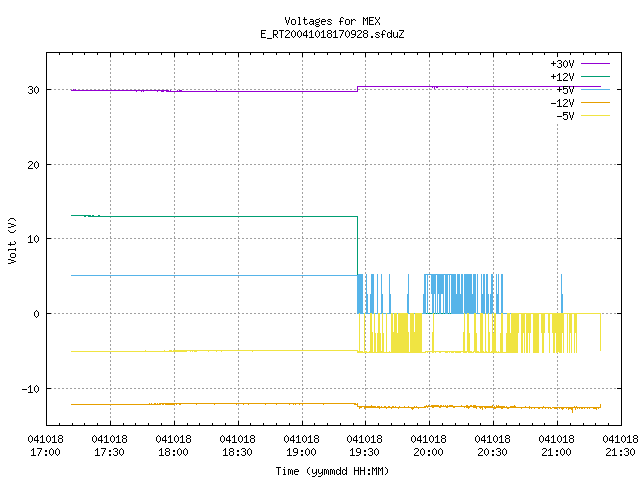Click the green +12V legend line sample

(595, 76)
